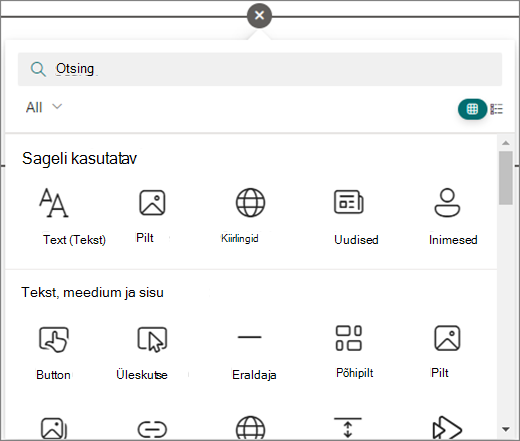Select the spacer icon with vertical arrows

(348, 427)
